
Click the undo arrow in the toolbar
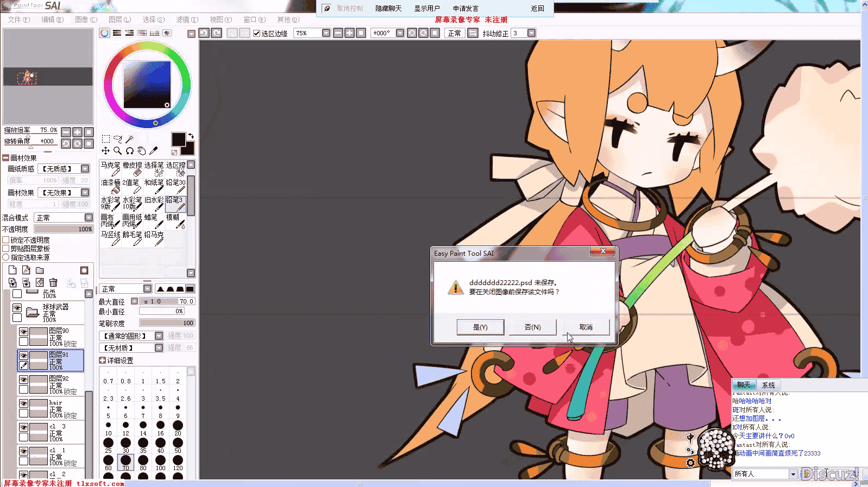coord(204,33)
